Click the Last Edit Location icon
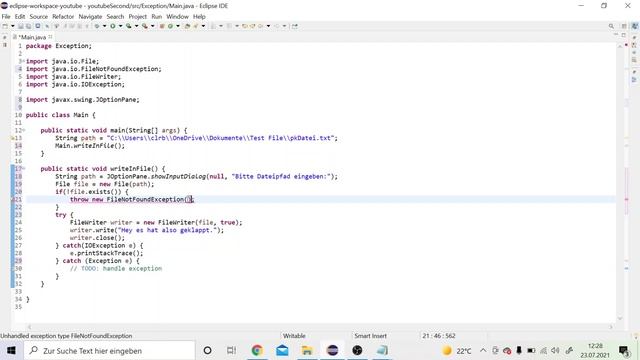This screenshot has height=360, width=640. pyautogui.click(x=244, y=26)
